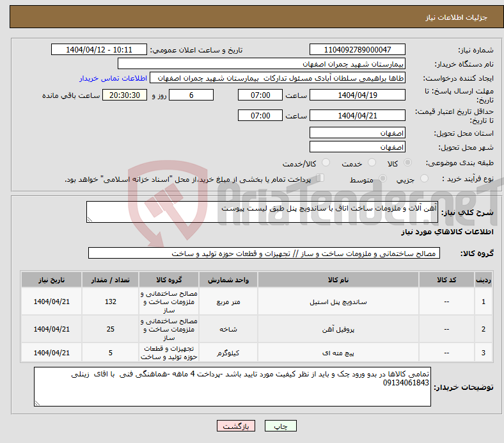
Task: Select the کالا/خدمت radio button
Action: pyautogui.click(x=326, y=163)
